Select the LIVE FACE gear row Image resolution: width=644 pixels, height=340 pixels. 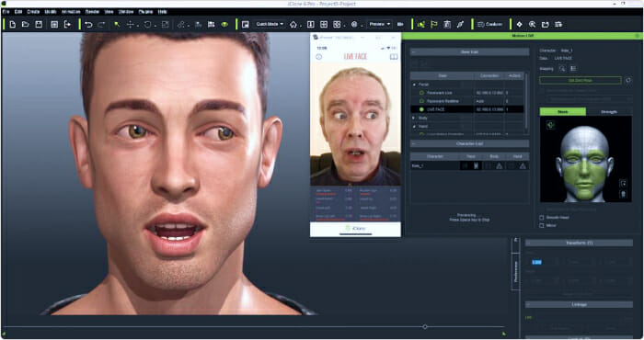coord(467,109)
